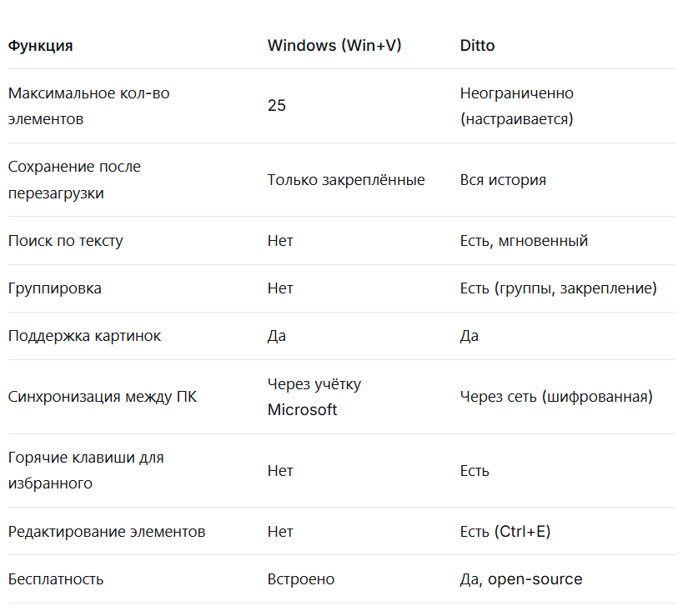Click the 'Есть (Ctrl+E)' cell

[505, 531]
